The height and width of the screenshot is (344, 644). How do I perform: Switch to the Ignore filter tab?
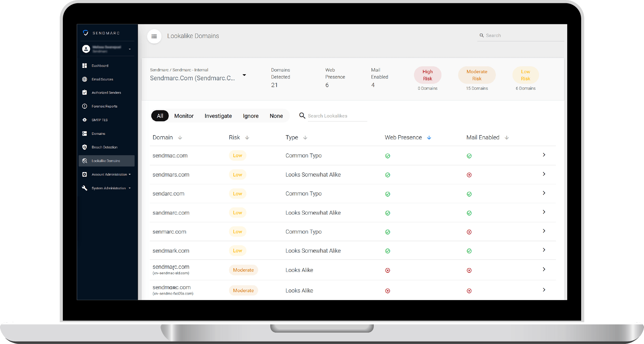251,116
